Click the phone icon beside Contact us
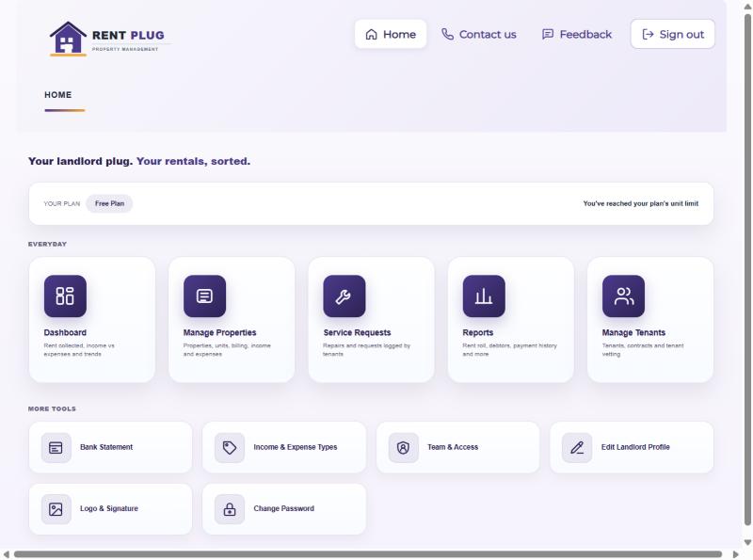 [x=447, y=34]
